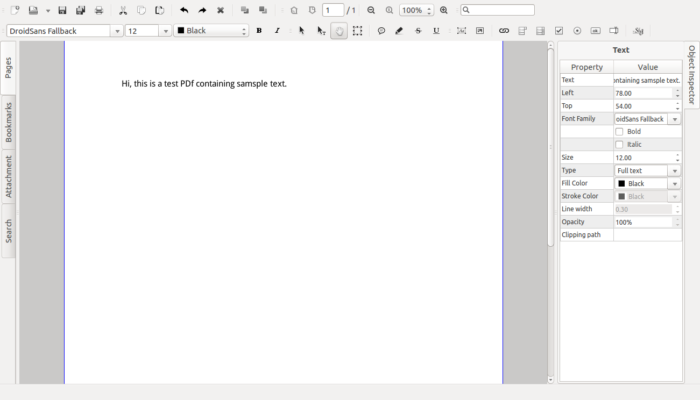
Task: Click the Radio Button form field tool icon
Action: point(577,30)
